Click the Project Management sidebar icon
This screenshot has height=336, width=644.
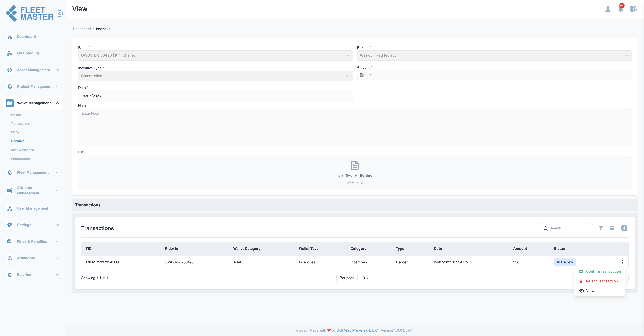point(10,86)
